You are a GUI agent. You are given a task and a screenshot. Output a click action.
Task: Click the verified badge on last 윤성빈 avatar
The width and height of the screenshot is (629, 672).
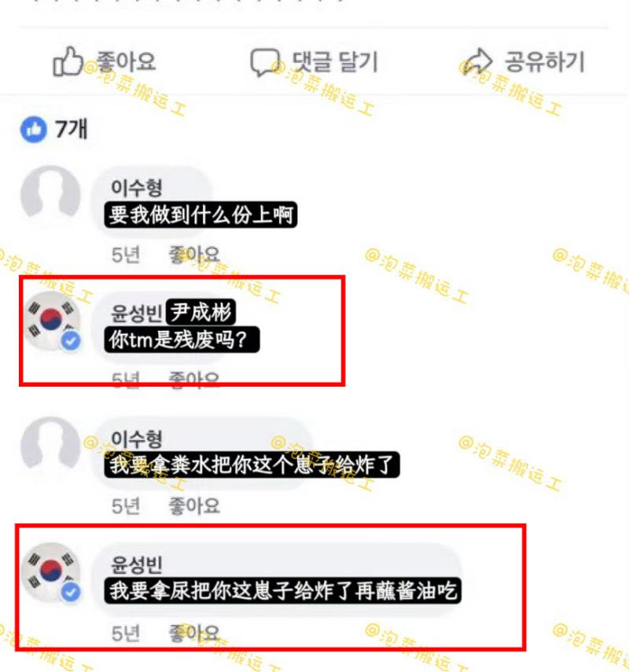coord(70,593)
